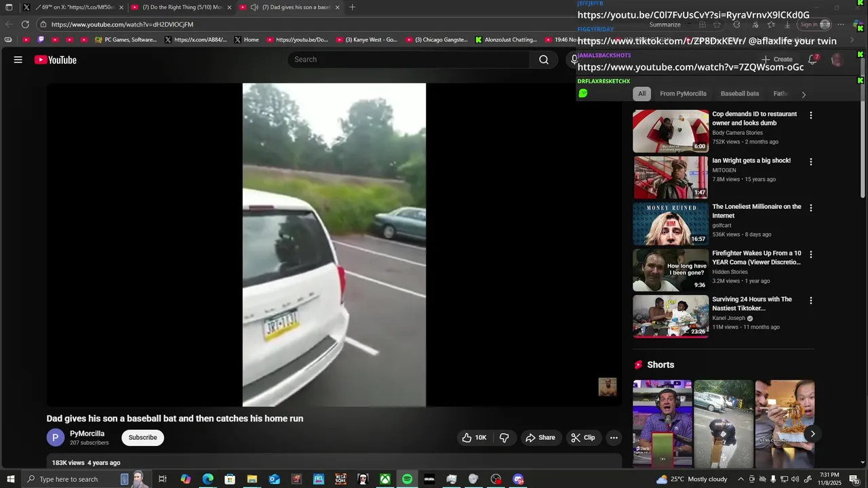This screenshot has width=868, height=488.
Task: Open menu for Firefighter Wakes Up video
Action: [x=810, y=254]
